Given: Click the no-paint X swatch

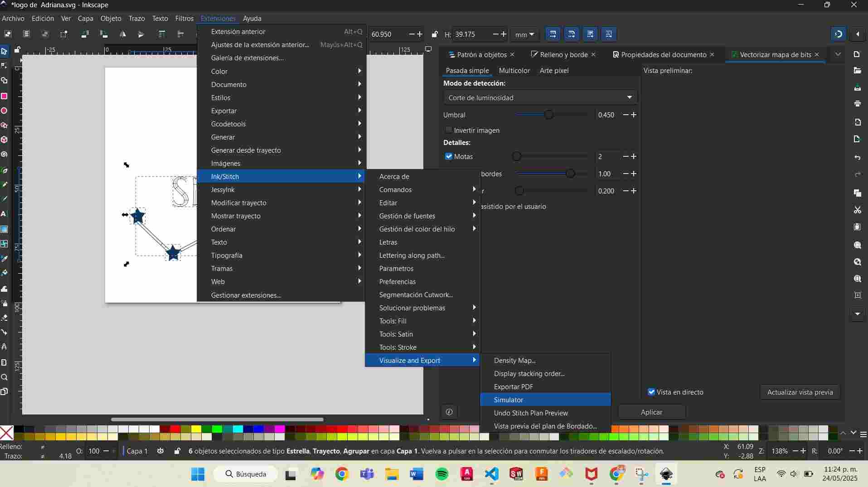Looking at the screenshot, I should click(6, 433).
